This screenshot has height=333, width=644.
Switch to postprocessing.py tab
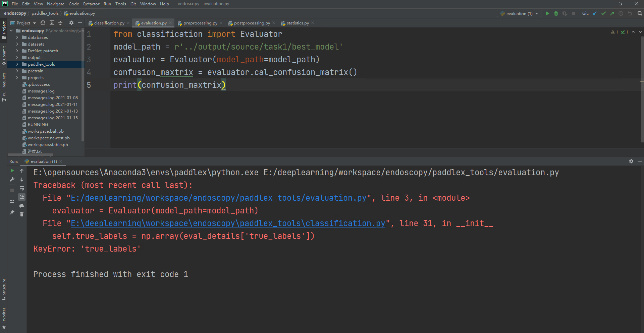(x=252, y=23)
